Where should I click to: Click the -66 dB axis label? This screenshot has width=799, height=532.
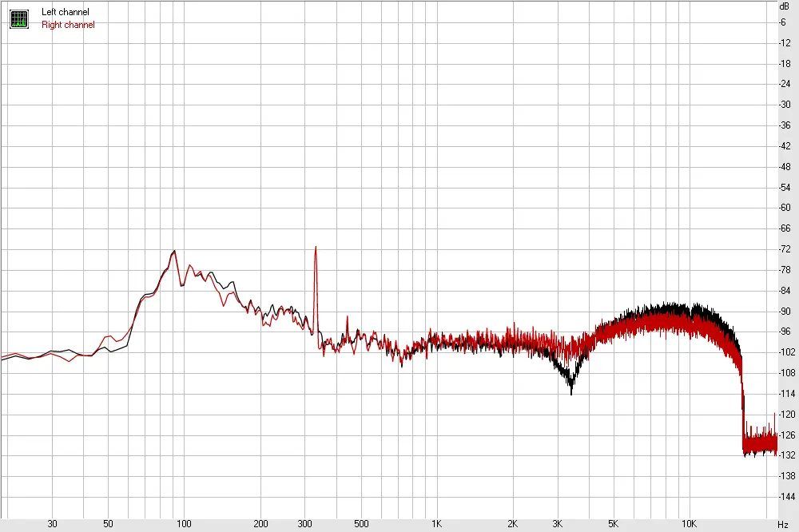click(785, 228)
